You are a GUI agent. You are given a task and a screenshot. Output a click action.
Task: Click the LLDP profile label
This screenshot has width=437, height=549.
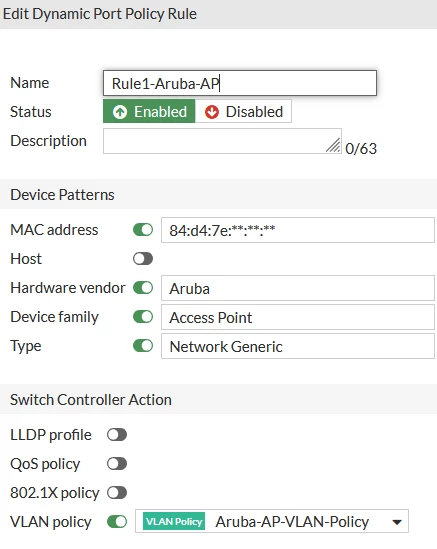point(51,435)
